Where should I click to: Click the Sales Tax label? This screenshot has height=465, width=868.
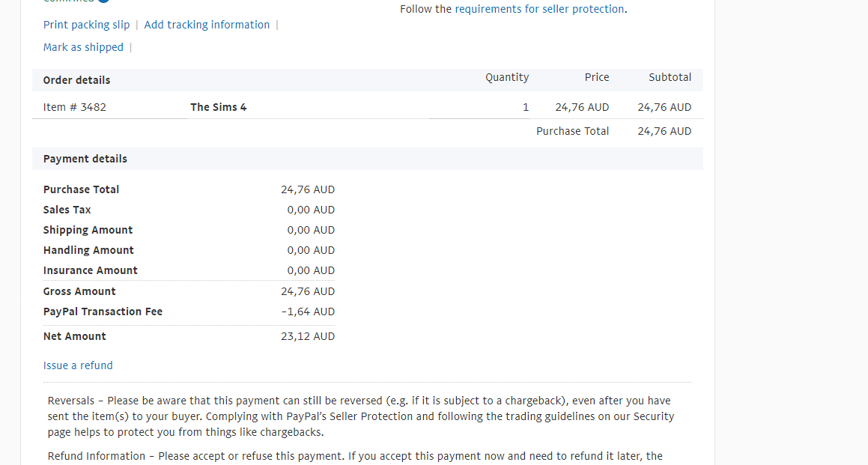[x=67, y=210]
